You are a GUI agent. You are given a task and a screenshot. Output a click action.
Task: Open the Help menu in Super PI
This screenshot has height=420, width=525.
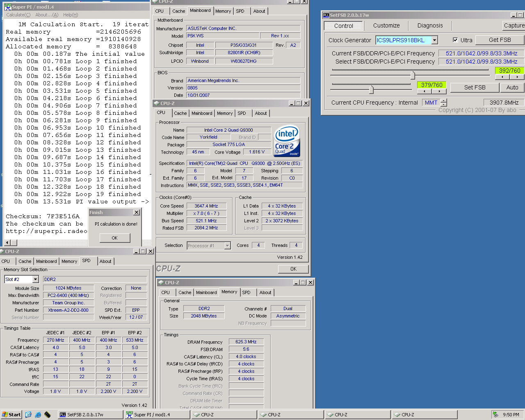(71, 15)
